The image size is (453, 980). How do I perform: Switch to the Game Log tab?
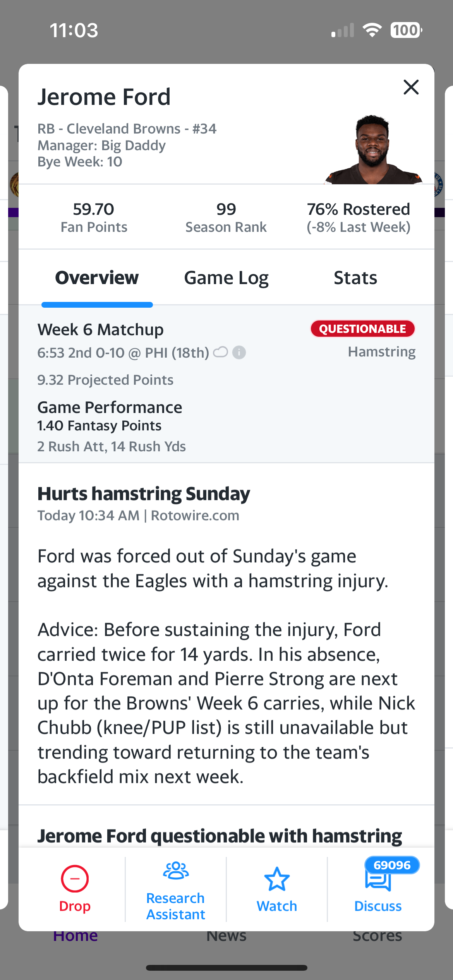(226, 278)
